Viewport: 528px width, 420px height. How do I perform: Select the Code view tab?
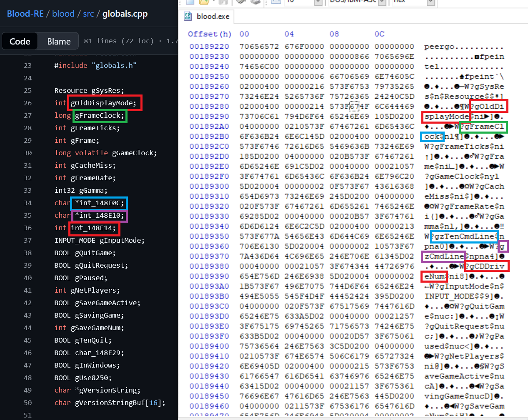tap(20, 41)
